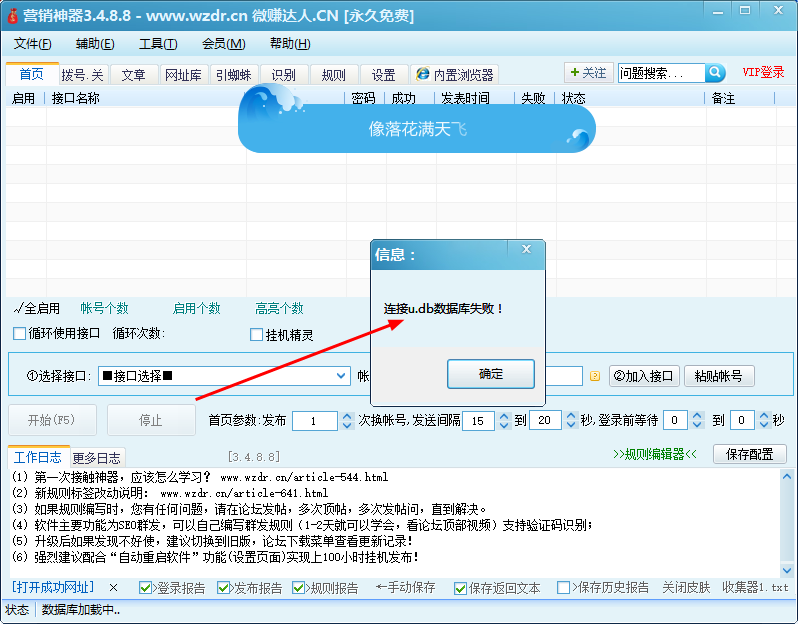
Task: Click the 停止 button
Action: [x=151, y=420]
